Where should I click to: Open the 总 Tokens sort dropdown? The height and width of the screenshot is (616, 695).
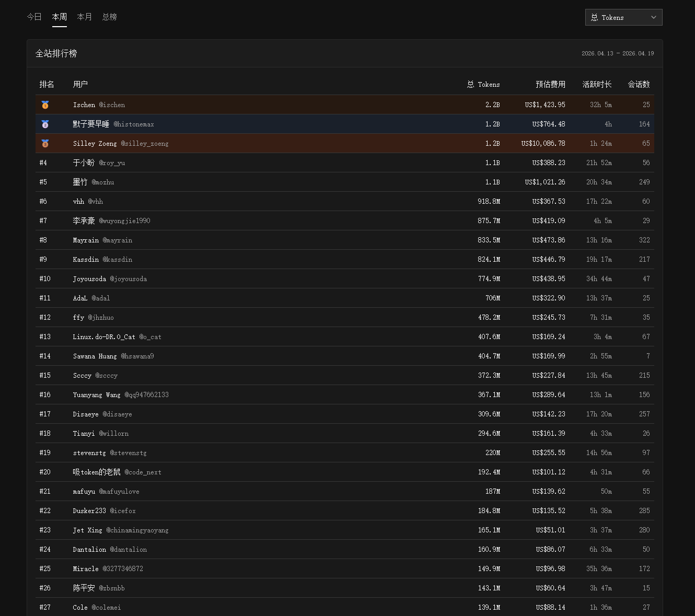tap(623, 17)
